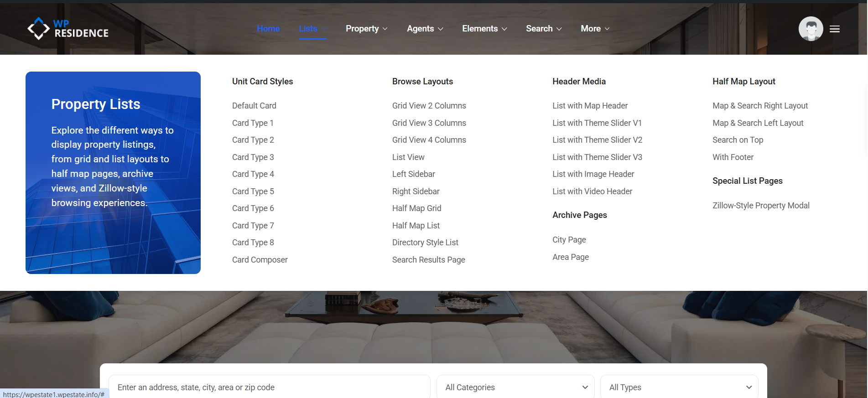Open the Elements menu
Screen dimensions: 868x398
pyautogui.click(x=484, y=29)
